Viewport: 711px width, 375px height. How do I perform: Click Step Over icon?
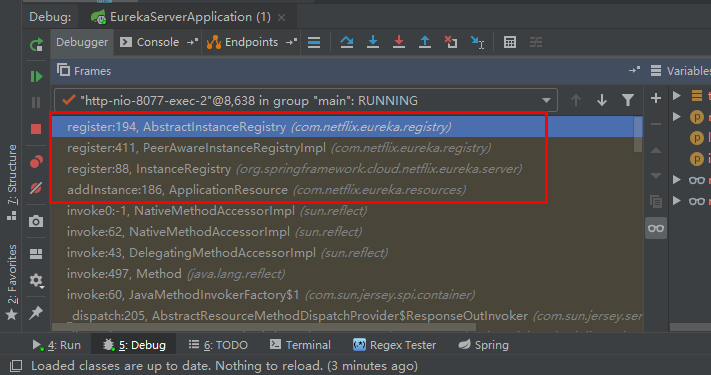point(347,42)
